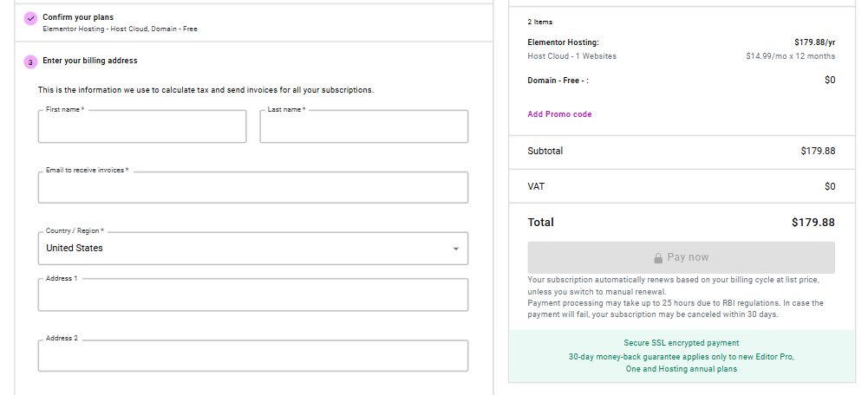Viewport: 868px width, 395px height.
Task: Click the step 3 number badge
Action: point(30,62)
